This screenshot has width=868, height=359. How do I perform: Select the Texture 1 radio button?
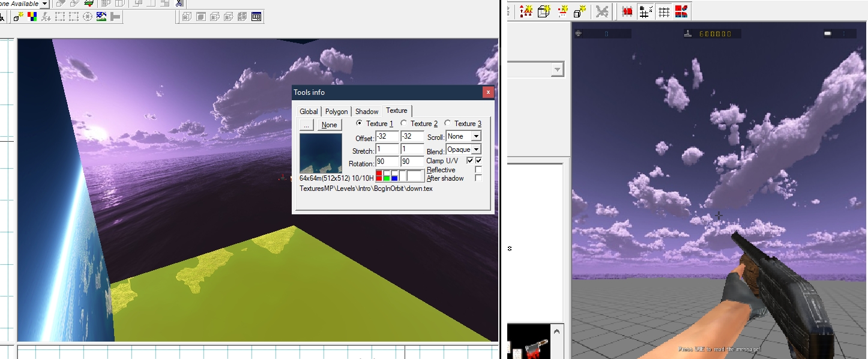[360, 123]
